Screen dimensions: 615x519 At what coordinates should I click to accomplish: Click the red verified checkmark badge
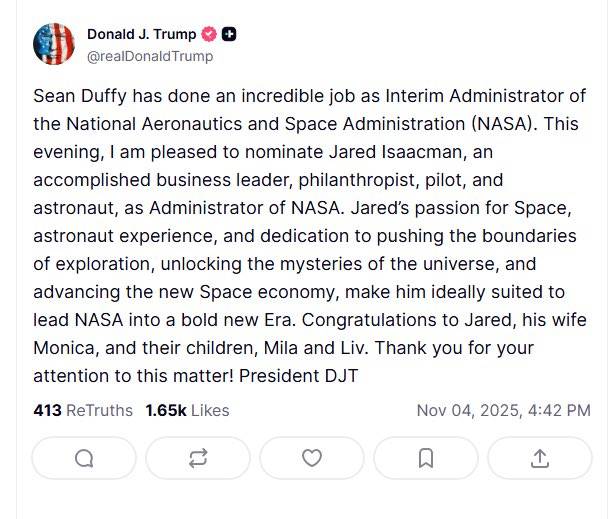point(208,35)
